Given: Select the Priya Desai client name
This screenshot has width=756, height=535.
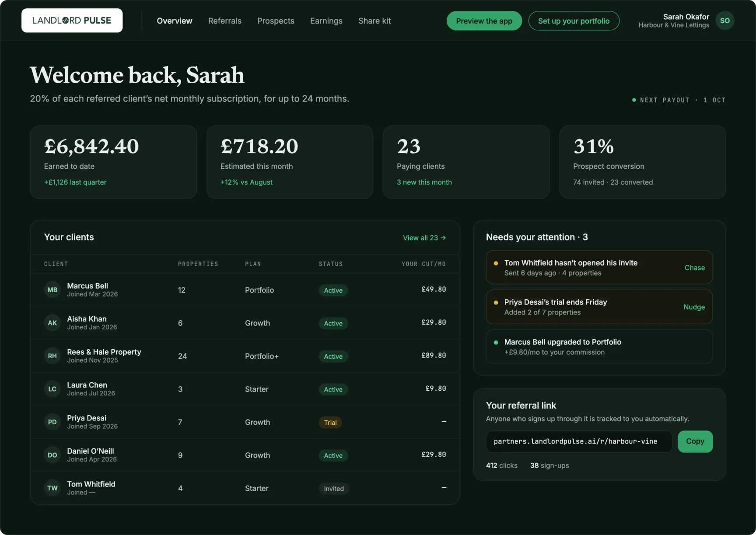Looking at the screenshot, I should [x=87, y=418].
